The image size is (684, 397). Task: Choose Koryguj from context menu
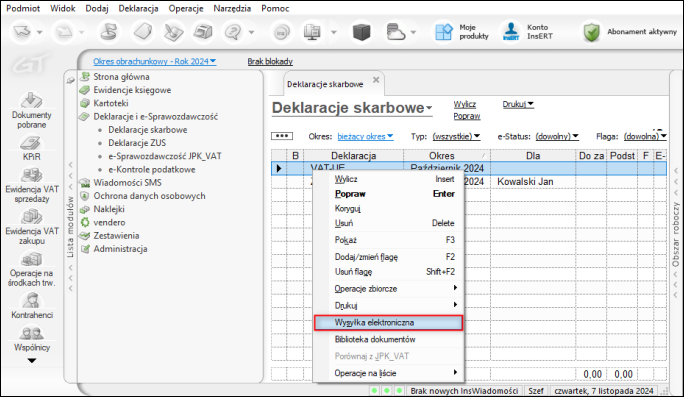click(388, 209)
